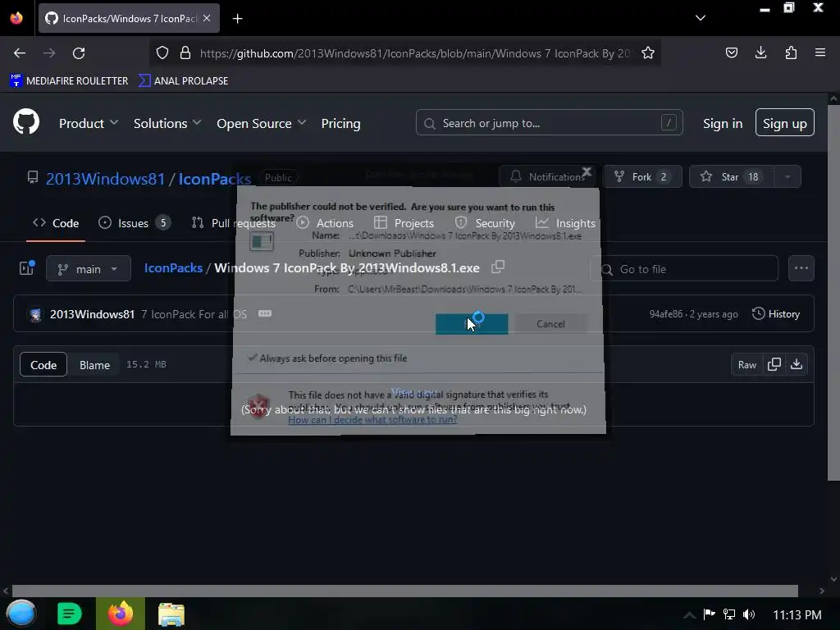Open the main branch dropdown
Screen dimensions: 840x630
(89, 268)
